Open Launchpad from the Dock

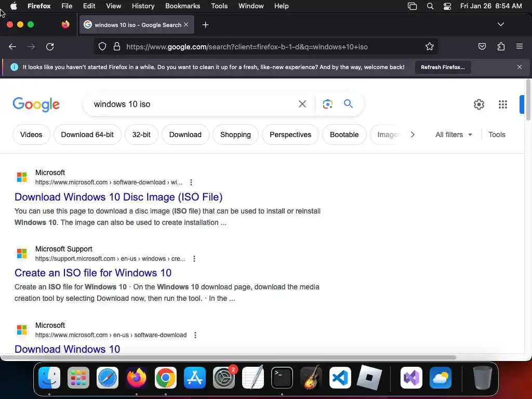coord(78,378)
